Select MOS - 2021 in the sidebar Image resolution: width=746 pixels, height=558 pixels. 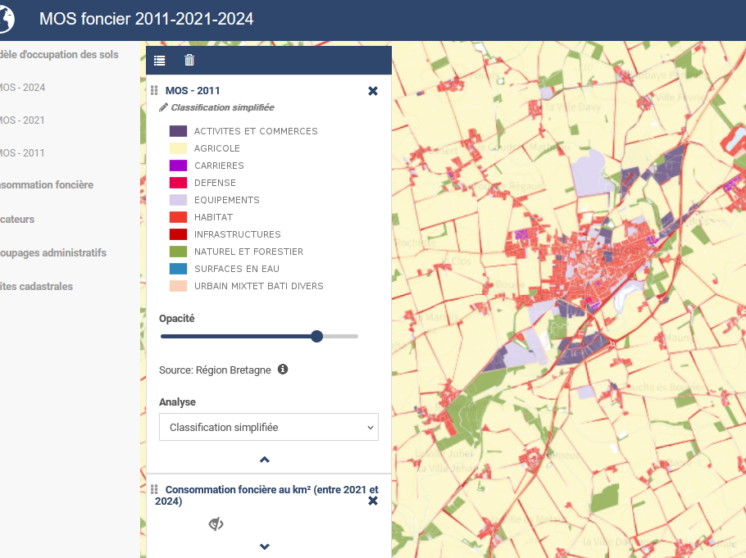[22, 121]
